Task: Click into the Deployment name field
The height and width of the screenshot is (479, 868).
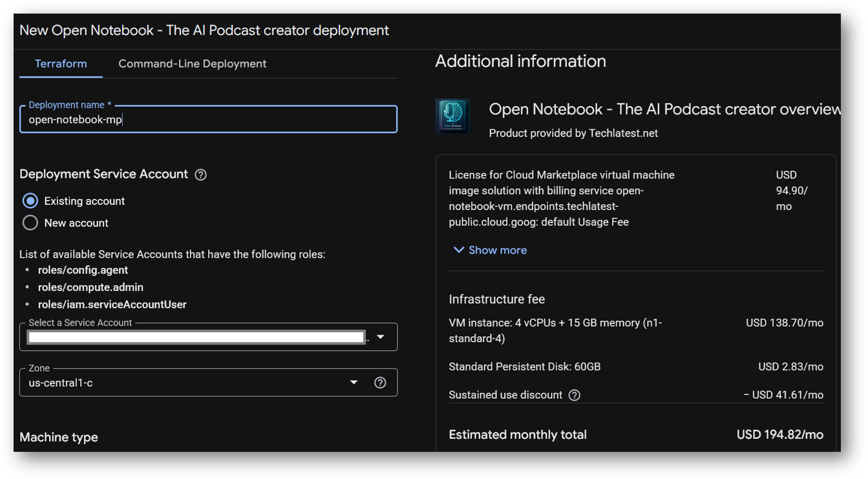Action: [208, 120]
